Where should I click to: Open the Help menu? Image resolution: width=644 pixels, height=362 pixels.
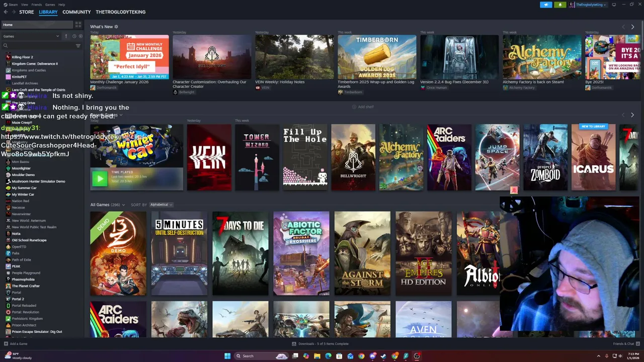61,5
